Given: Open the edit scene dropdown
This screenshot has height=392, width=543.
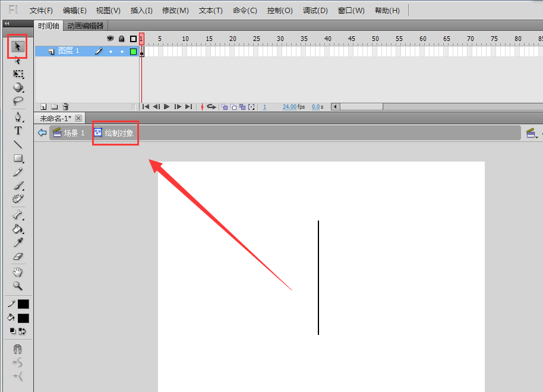Looking at the screenshot, I should [532, 133].
